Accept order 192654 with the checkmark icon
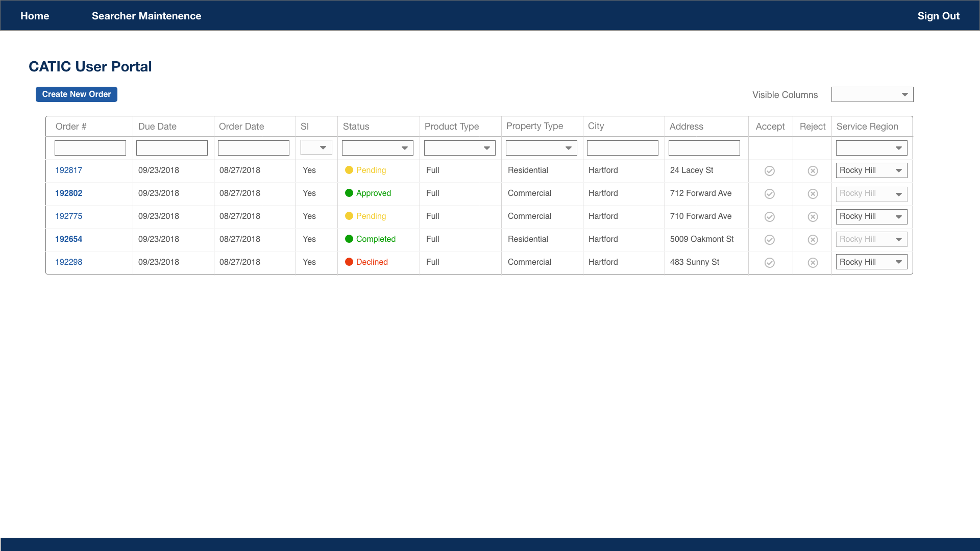980x551 pixels. (x=770, y=240)
